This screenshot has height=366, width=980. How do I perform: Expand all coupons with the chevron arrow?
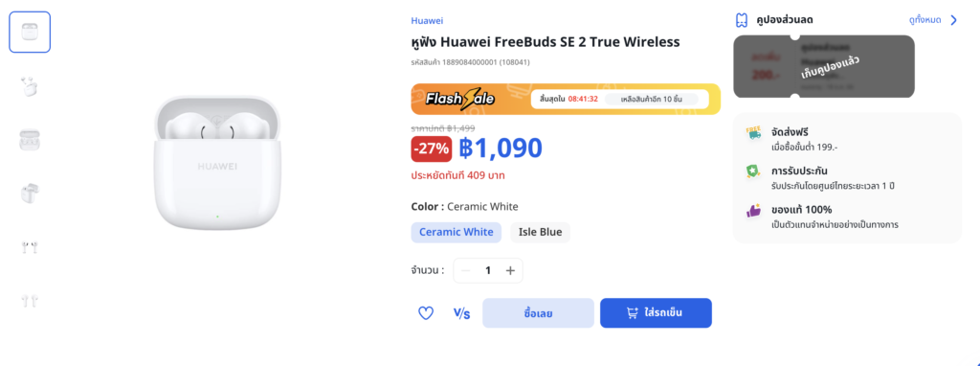954,20
